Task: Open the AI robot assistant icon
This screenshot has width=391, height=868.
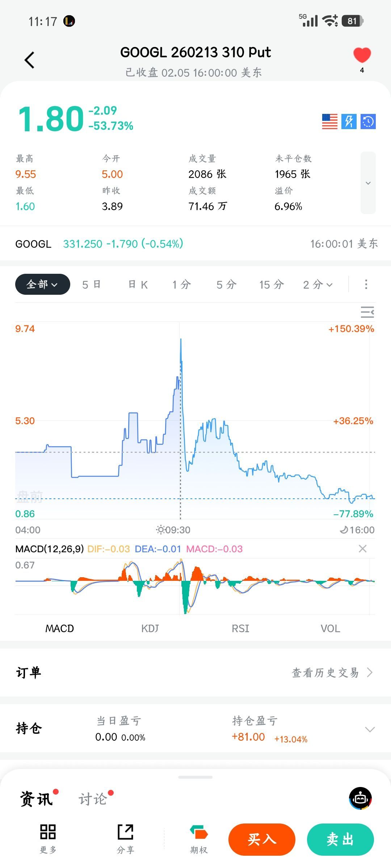Action: point(360,798)
